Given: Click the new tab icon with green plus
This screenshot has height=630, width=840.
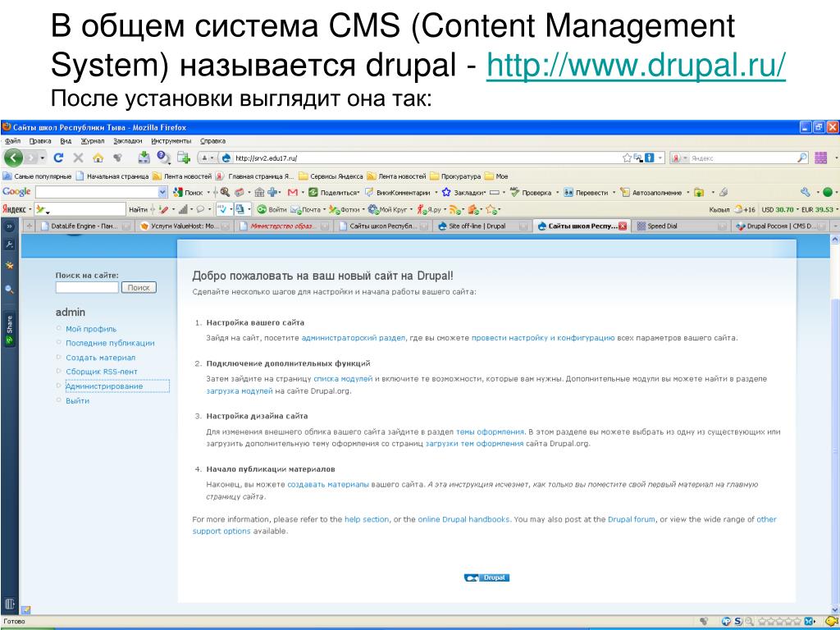Looking at the screenshot, I should tap(184, 157).
